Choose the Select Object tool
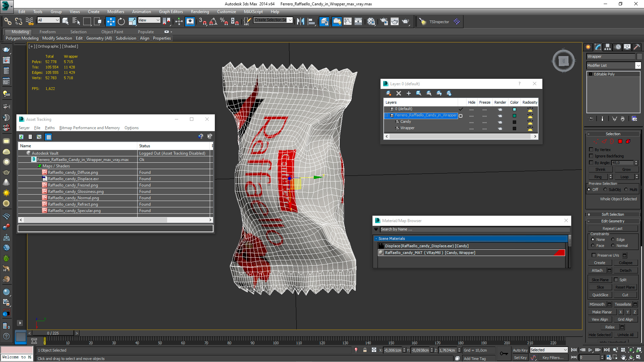644x362 pixels. [x=65, y=21]
